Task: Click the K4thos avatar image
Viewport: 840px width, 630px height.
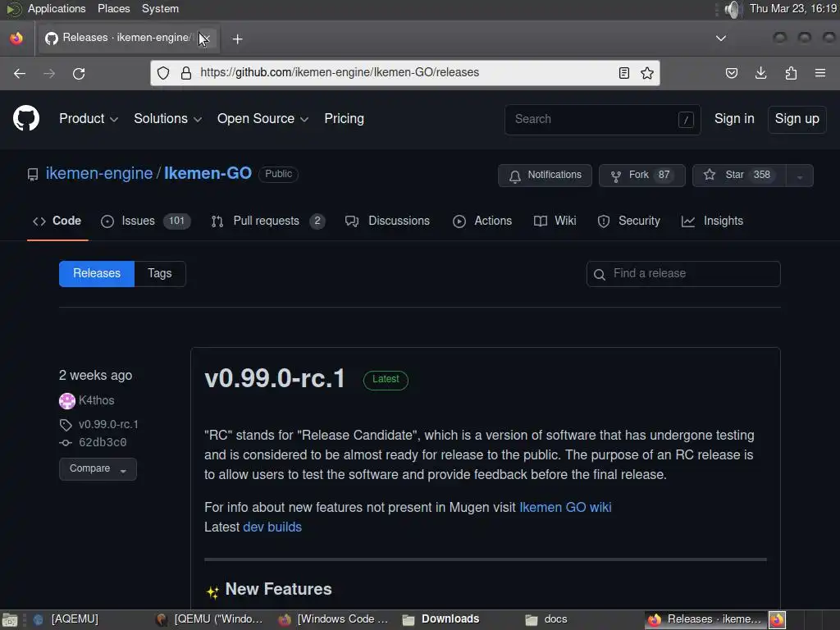Action: click(x=67, y=400)
